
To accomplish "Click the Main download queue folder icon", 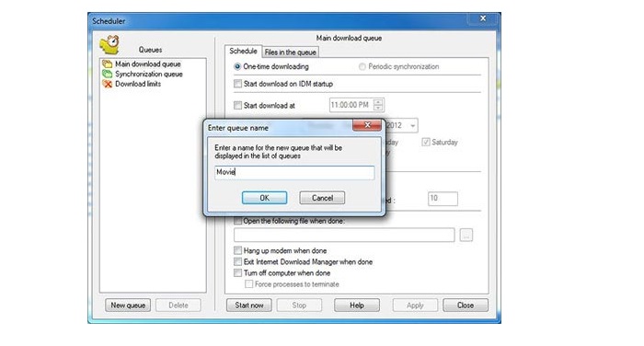I will coord(108,64).
